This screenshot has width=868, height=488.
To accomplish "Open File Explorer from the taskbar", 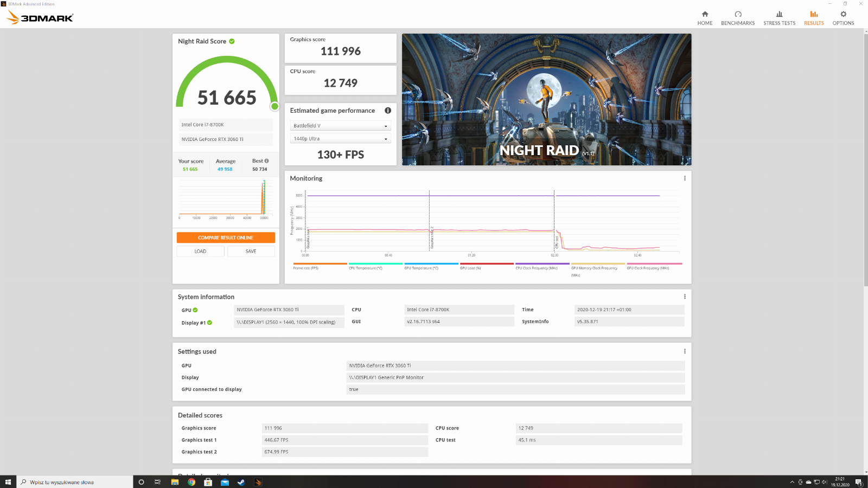I will (x=175, y=482).
